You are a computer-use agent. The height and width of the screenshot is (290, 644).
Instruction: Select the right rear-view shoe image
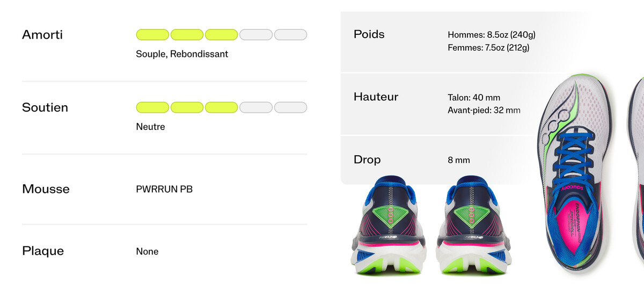(467, 226)
